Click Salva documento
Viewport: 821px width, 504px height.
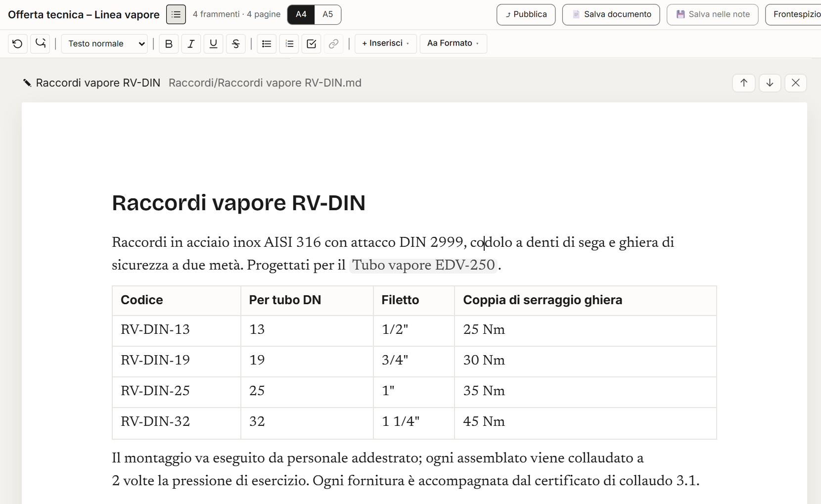click(x=611, y=14)
